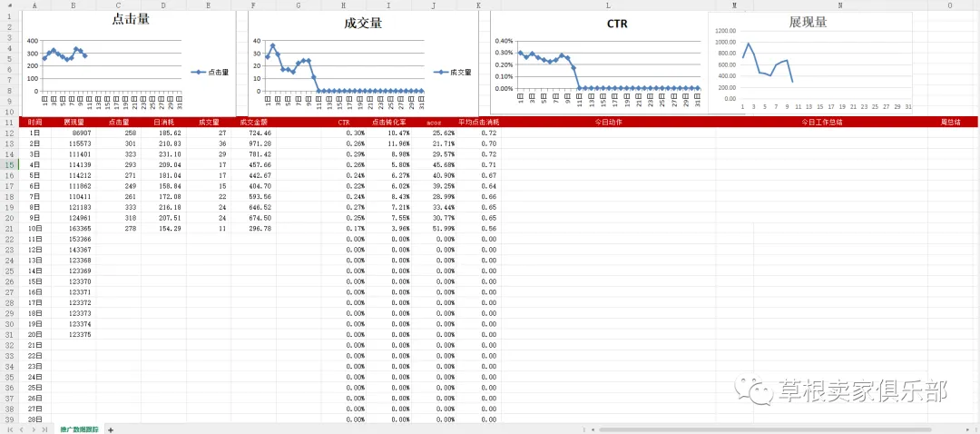Select cell with value 51.99%
This screenshot has width=980, height=434.
(434, 228)
